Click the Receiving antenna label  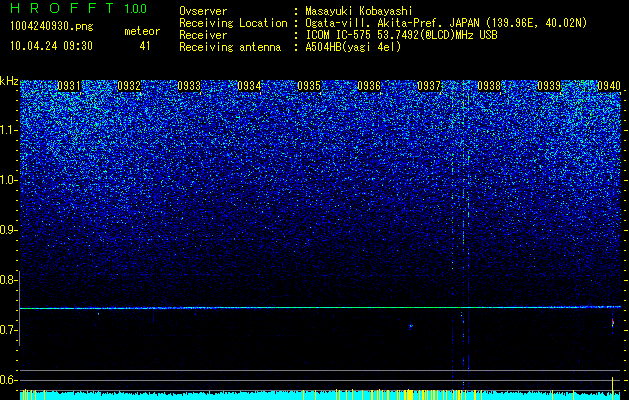coord(230,47)
